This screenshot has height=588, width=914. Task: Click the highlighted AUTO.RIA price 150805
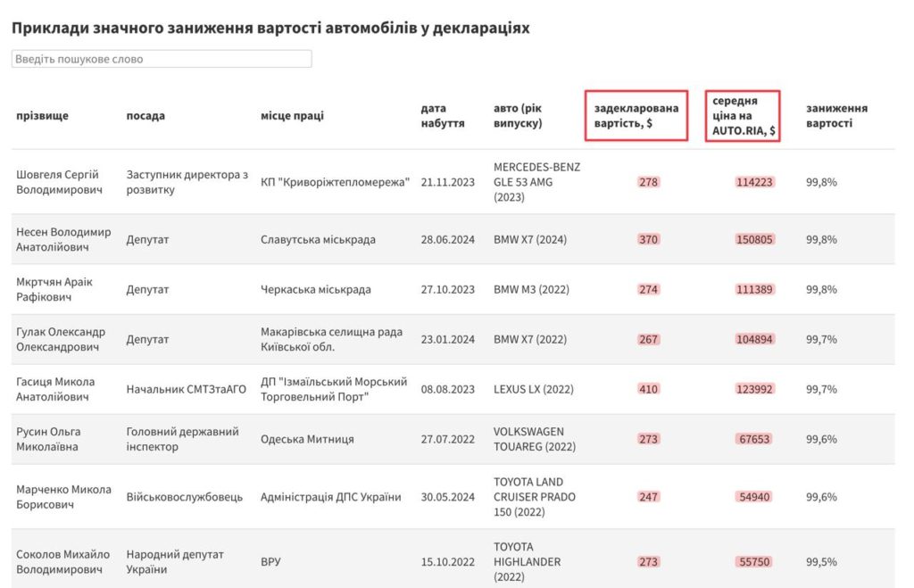pos(755,239)
